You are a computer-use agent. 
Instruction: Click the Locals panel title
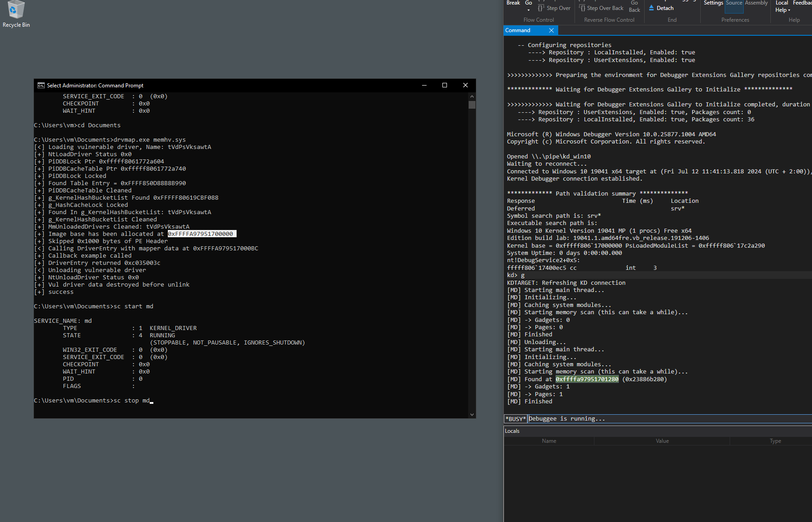tap(512, 431)
